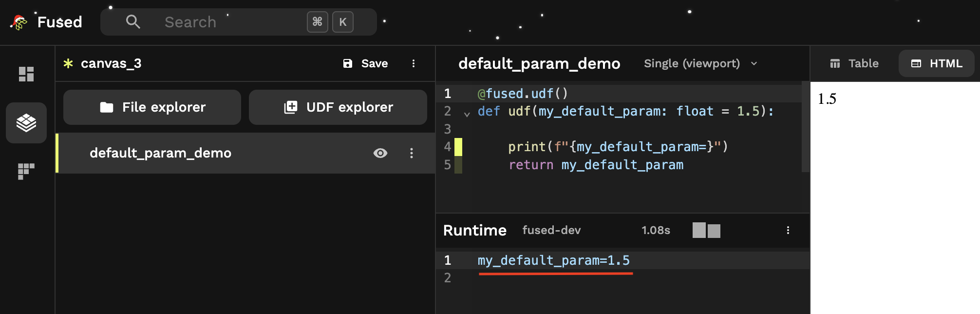Click the Command key shortcut badge
The height and width of the screenshot is (314, 980).
(x=318, y=22)
